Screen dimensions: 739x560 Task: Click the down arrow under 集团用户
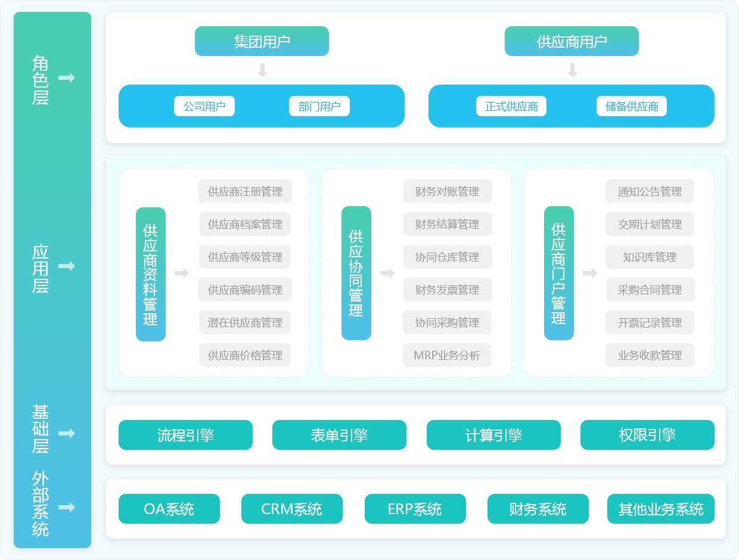pos(262,70)
